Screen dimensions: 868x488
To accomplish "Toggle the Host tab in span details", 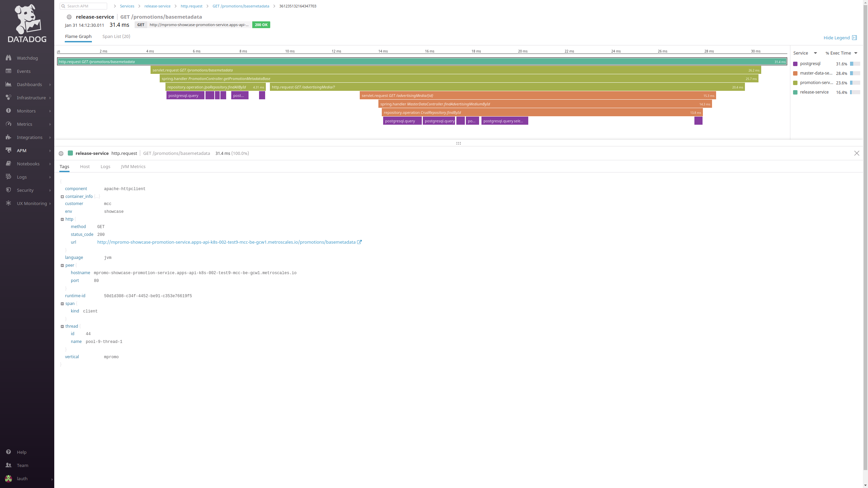I will point(85,166).
